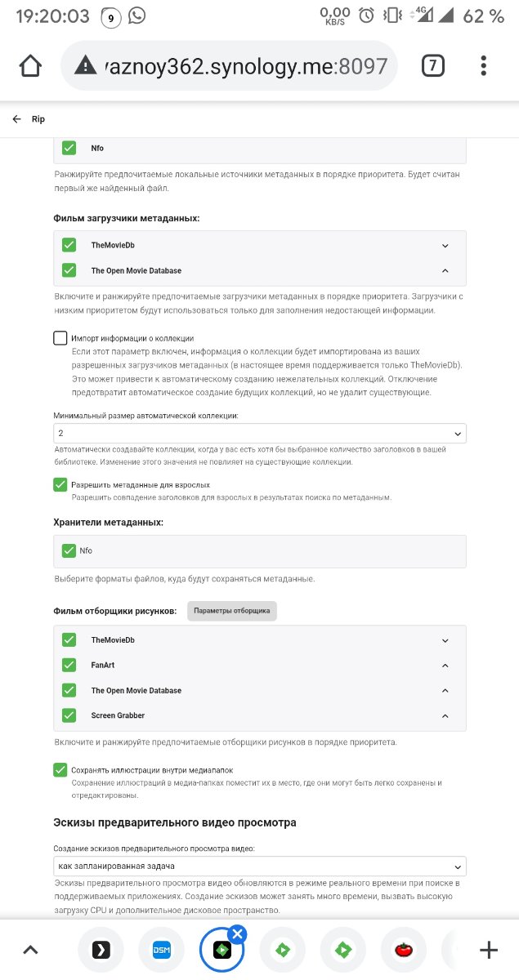Screen dimensions: 519x980
Task: Switch to the DSM tab in the tab strip
Action: point(161,950)
